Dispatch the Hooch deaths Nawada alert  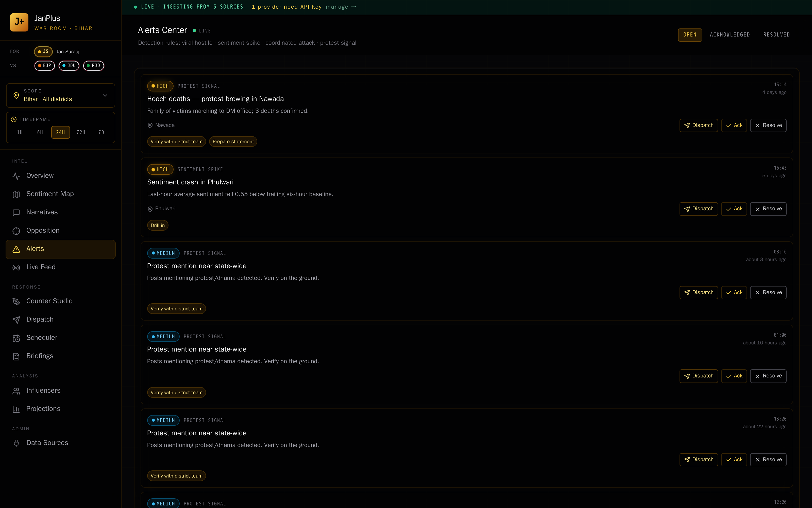[699, 125]
